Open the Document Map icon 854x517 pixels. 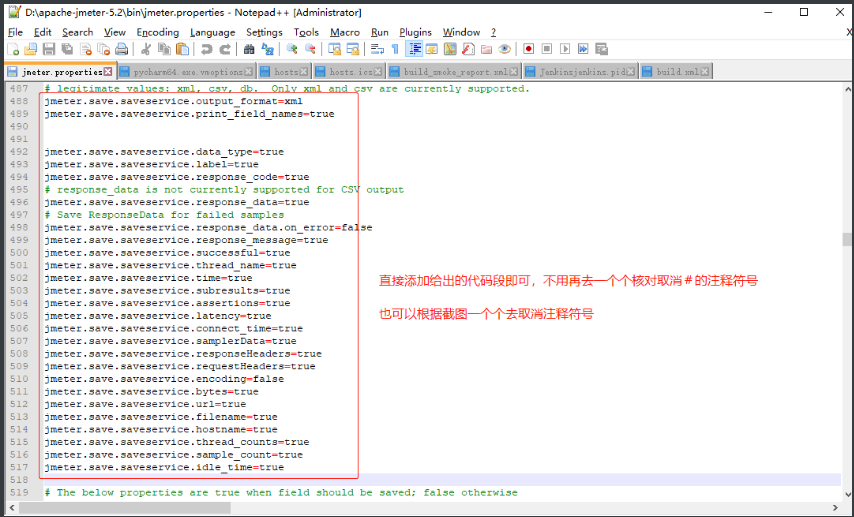click(x=450, y=50)
